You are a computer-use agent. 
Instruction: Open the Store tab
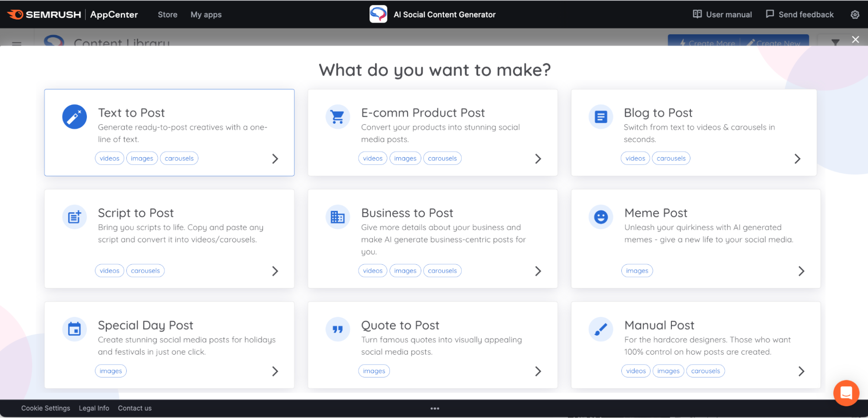pos(167,14)
